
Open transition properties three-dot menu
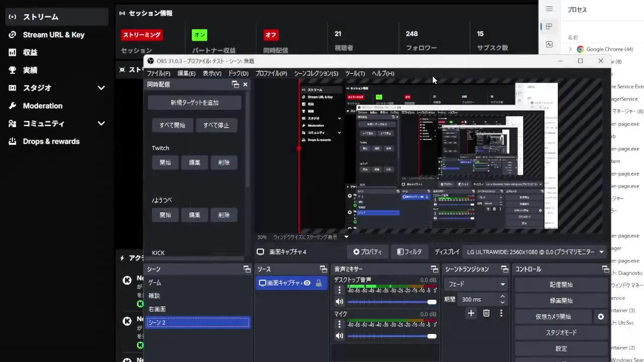[x=501, y=313]
